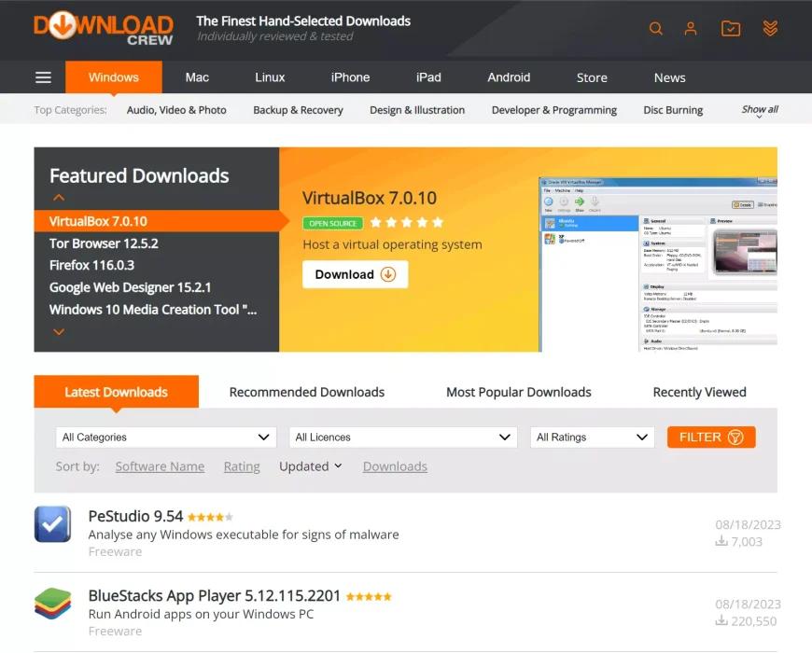Switch to the Mac platform tab
The width and height of the screenshot is (812, 653).
pos(197,77)
